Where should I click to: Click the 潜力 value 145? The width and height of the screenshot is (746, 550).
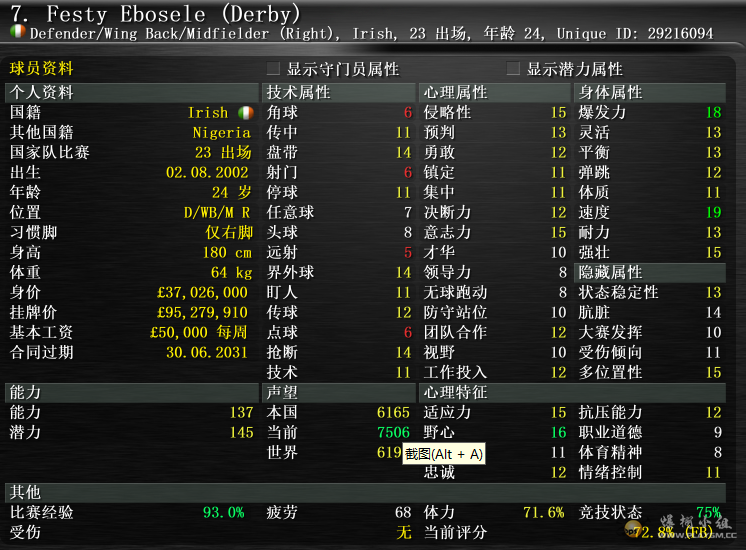241,433
